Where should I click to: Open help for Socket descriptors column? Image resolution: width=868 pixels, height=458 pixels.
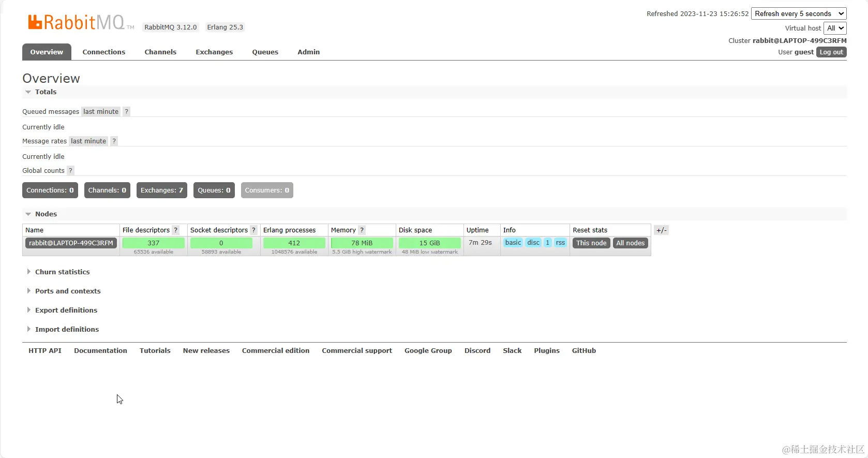click(253, 230)
